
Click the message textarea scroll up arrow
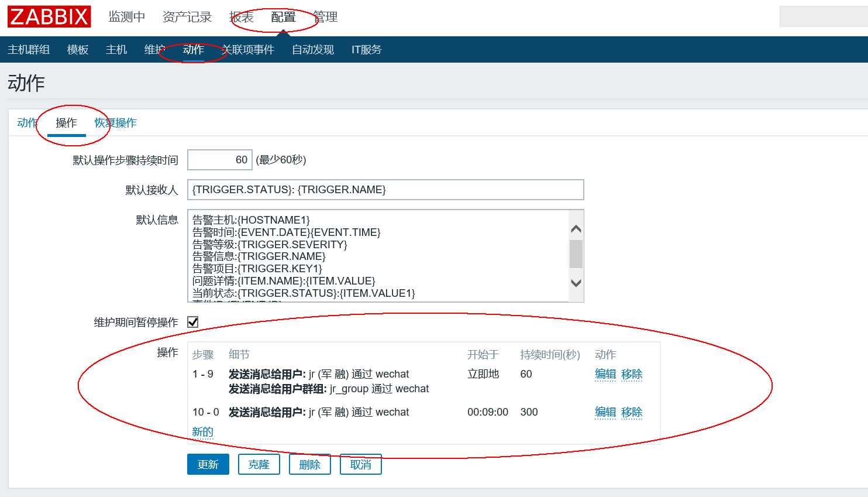(576, 228)
